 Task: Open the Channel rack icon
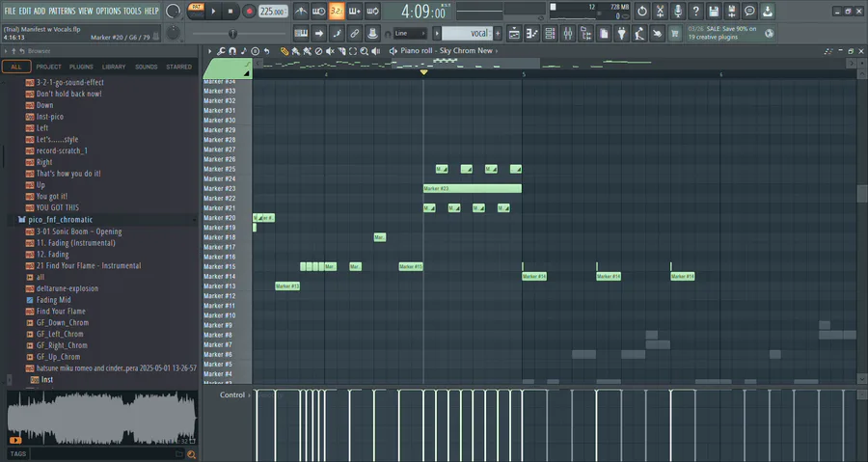[x=550, y=34]
